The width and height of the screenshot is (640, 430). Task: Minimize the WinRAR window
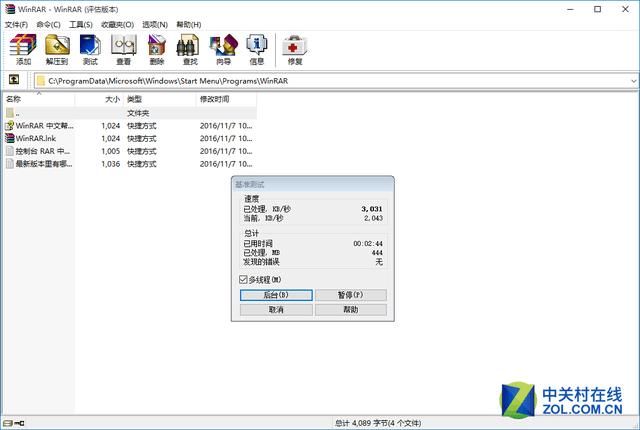pyautogui.click(x=570, y=9)
